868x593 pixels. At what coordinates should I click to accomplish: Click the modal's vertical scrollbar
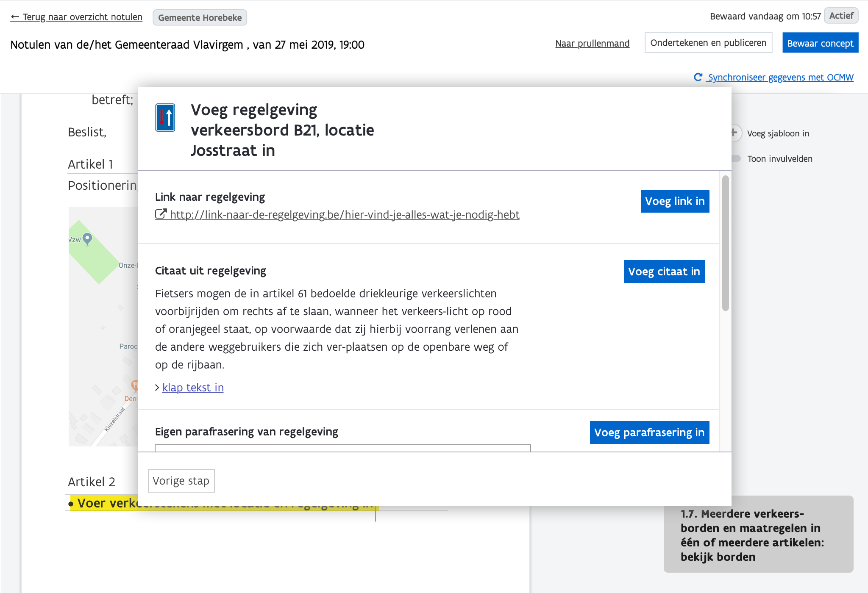(725, 244)
